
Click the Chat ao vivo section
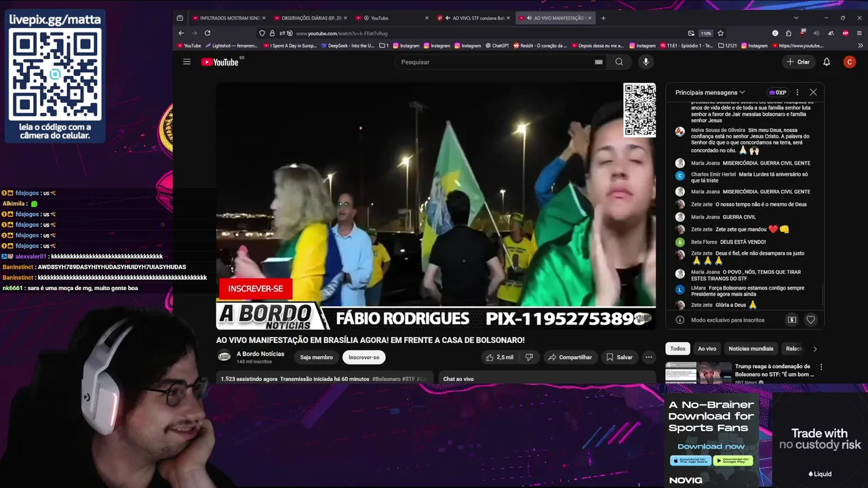click(547, 378)
